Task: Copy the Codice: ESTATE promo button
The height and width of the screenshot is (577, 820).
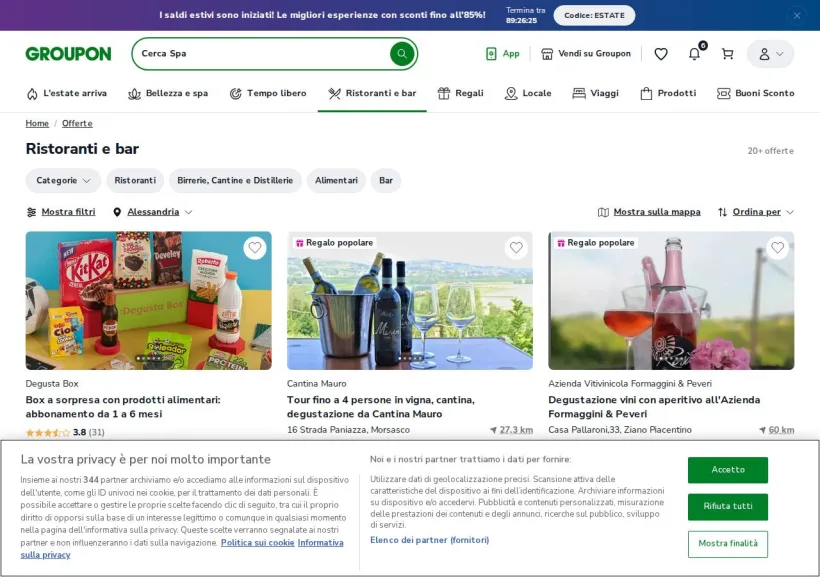Action: click(594, 15)
